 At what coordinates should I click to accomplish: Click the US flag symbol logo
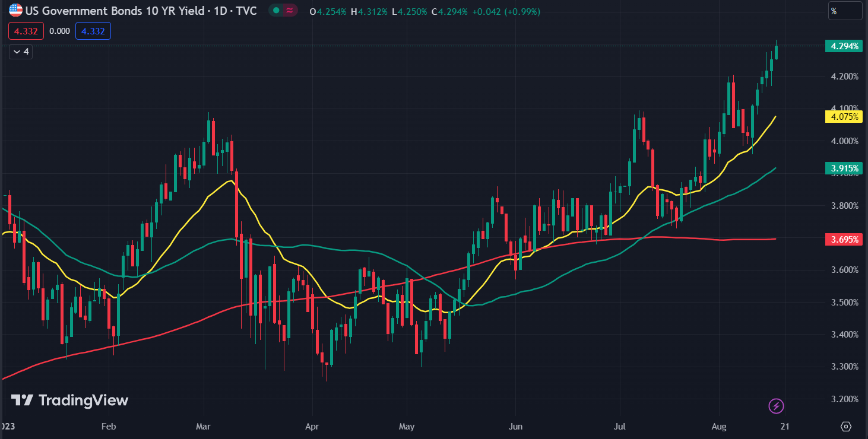16,10
